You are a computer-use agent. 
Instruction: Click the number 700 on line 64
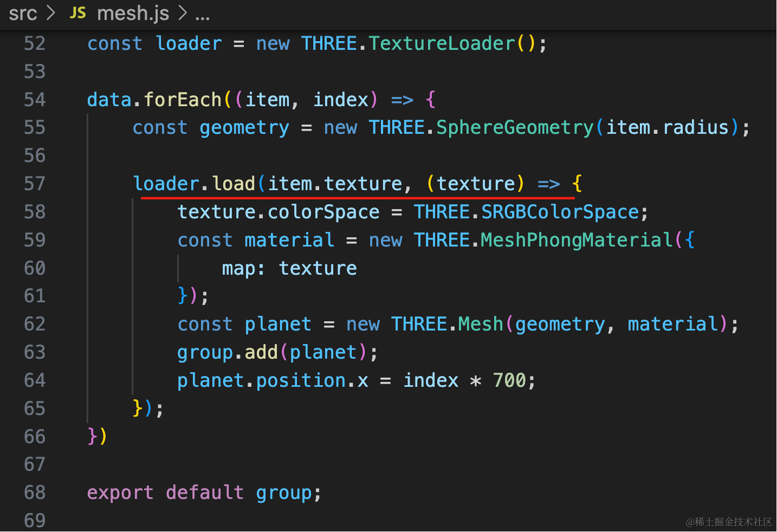[x=509, y=380]
